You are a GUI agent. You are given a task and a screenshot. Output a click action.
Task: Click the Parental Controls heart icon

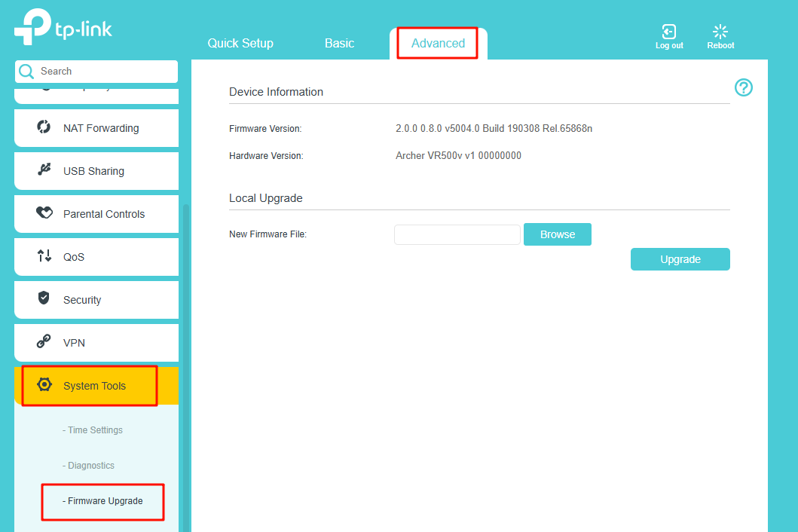44,213
